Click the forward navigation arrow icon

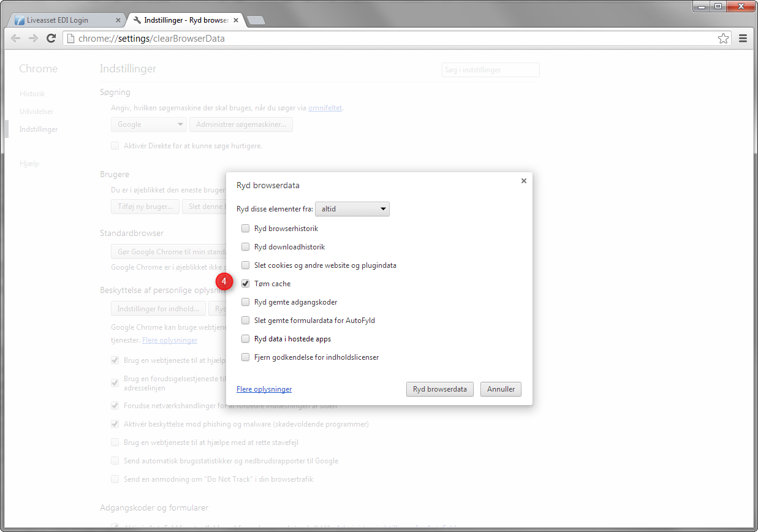33,39
